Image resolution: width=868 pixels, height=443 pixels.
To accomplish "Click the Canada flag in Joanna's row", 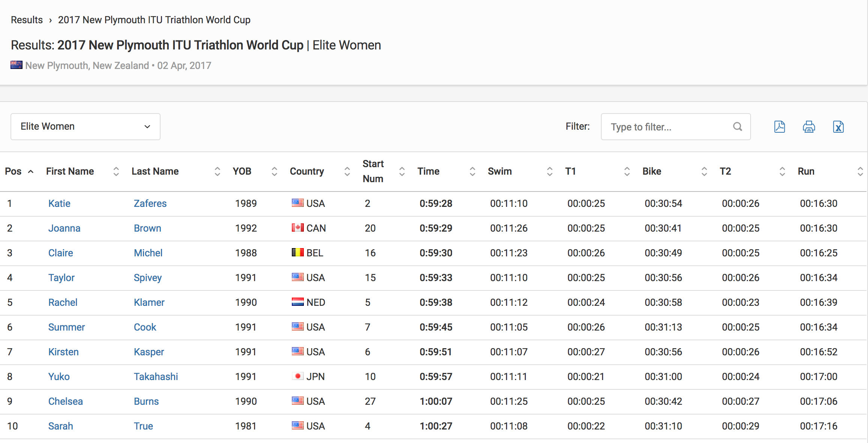I will pyautogui.click(x=298, y=228).
